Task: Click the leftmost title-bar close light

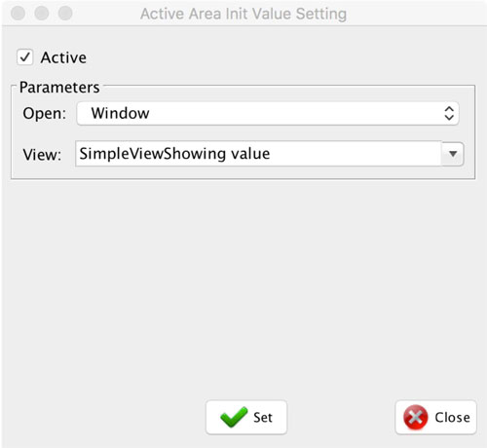Action: (18, 14)
